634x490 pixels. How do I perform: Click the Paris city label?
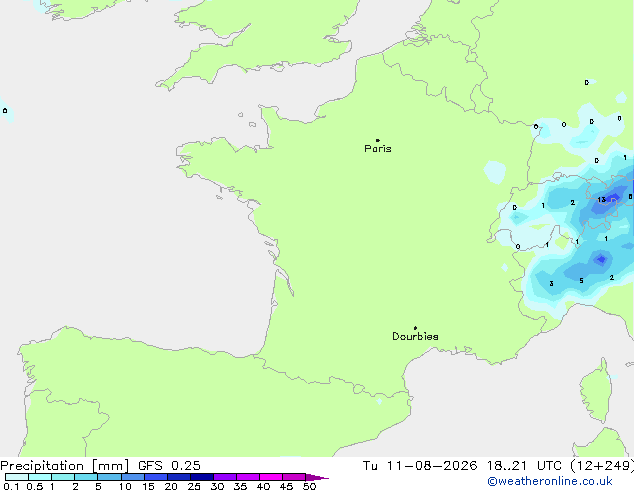point(378,149)
